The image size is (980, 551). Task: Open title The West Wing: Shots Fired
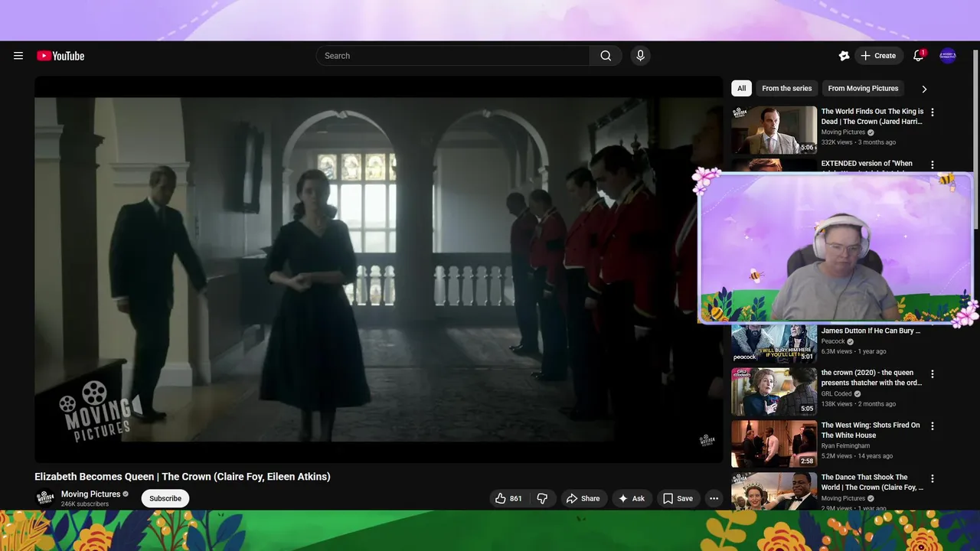pyautogui.click(x=871, y=430)
